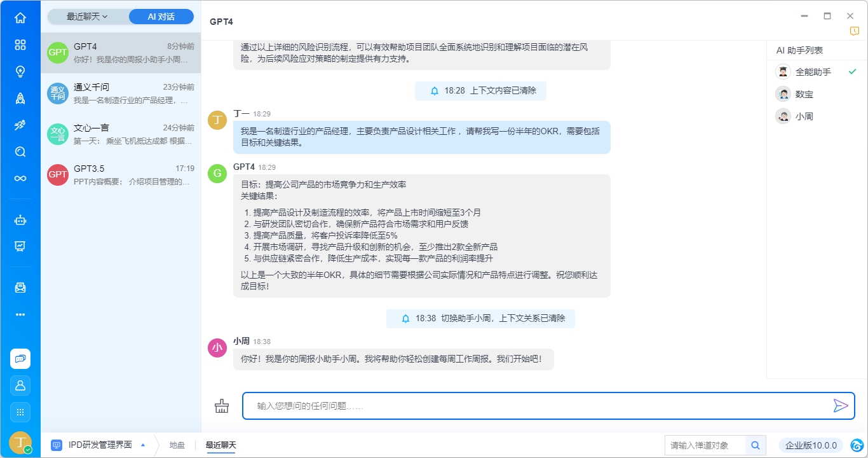Select the 最近聊天 bottom tab

pyautogui.click(x=221, y=445)
